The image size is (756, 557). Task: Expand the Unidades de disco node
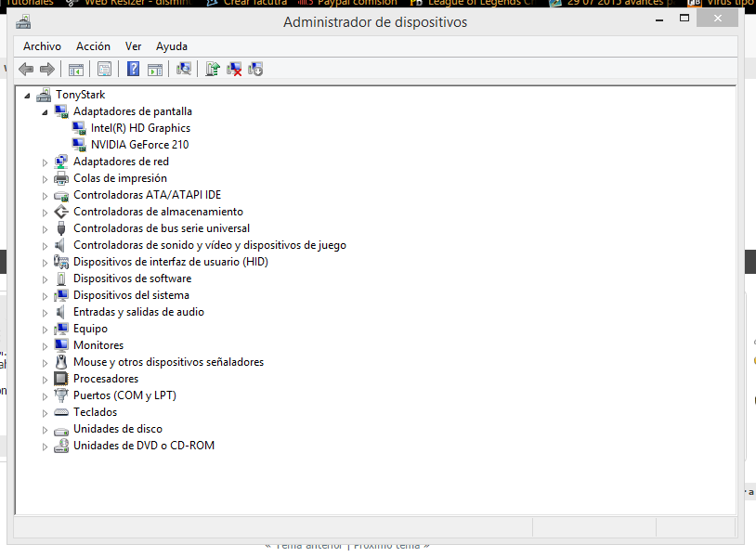point(45,430)
